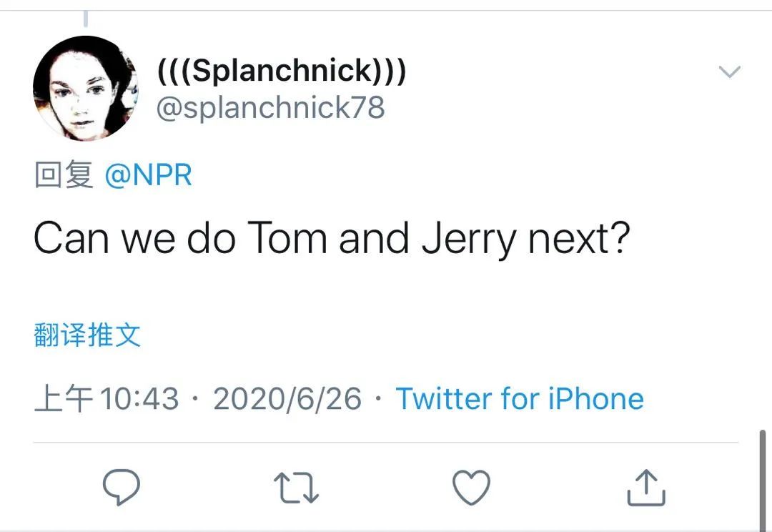Like the tweet with the heart icon
The height and width of the screenshot is (532, 772).
[x=472, y=488]
